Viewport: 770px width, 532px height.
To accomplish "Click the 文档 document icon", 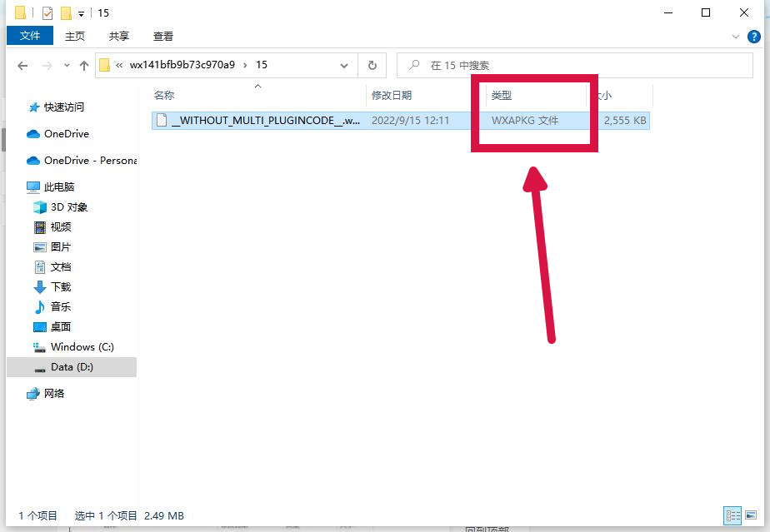I will pos(40,267).
